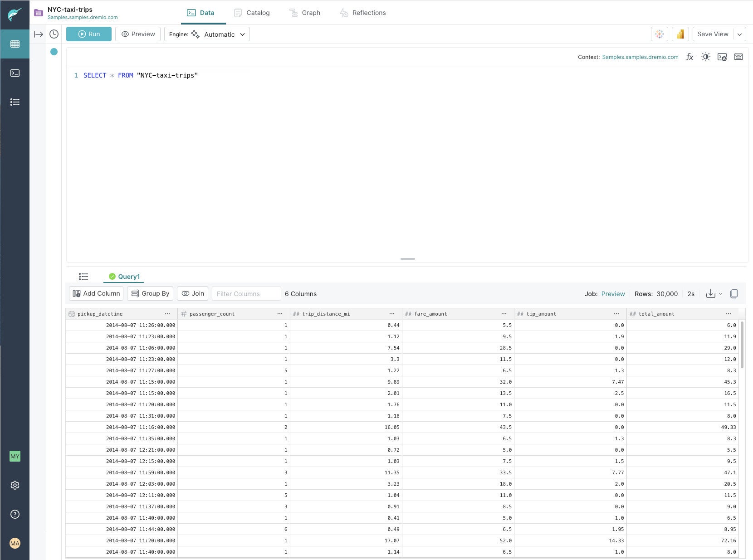Open the download results dropdown
Screen dimensions: 753x560
714,294
